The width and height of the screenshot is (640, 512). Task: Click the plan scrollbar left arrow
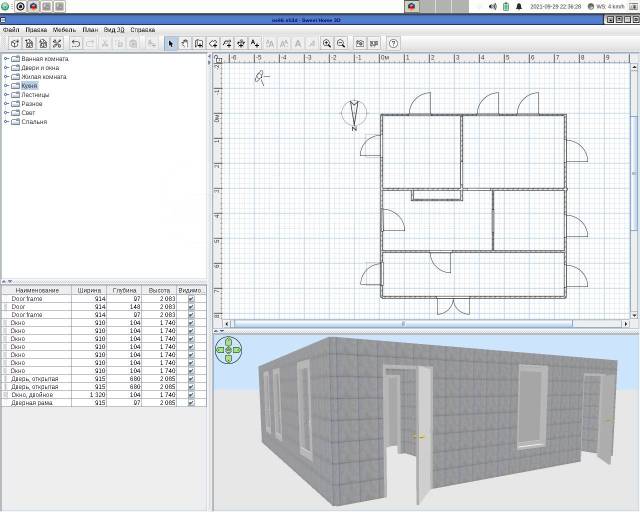227,324
